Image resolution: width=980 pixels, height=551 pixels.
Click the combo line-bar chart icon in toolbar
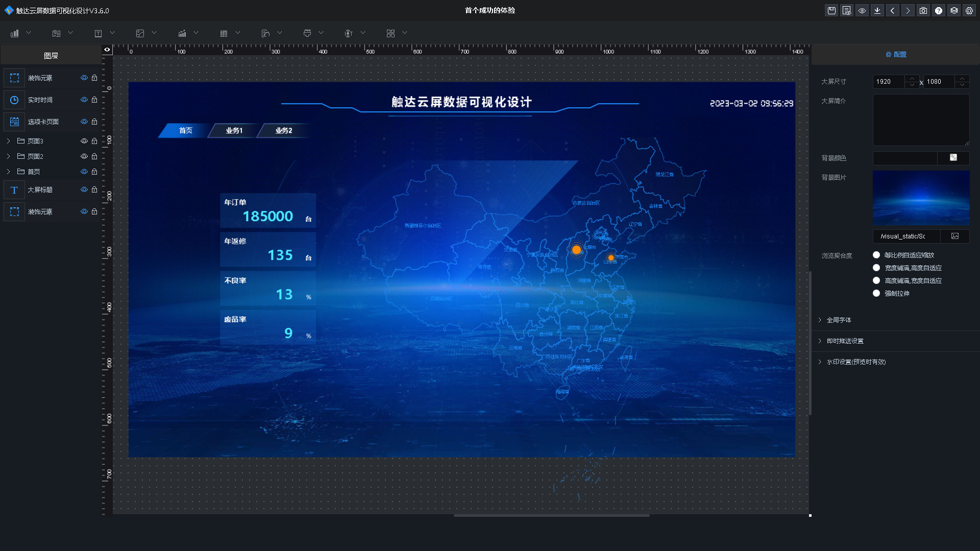(182, 33)
